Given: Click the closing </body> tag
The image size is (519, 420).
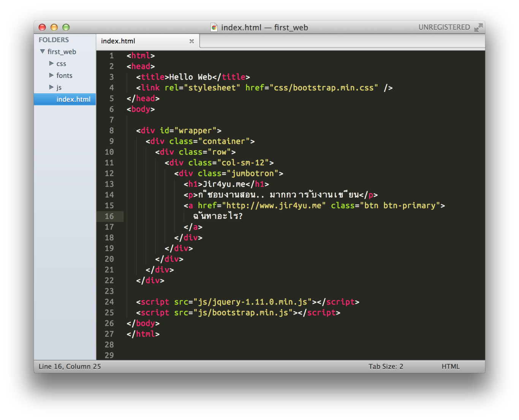Looking at the screenshot, I should click(143, 323).
